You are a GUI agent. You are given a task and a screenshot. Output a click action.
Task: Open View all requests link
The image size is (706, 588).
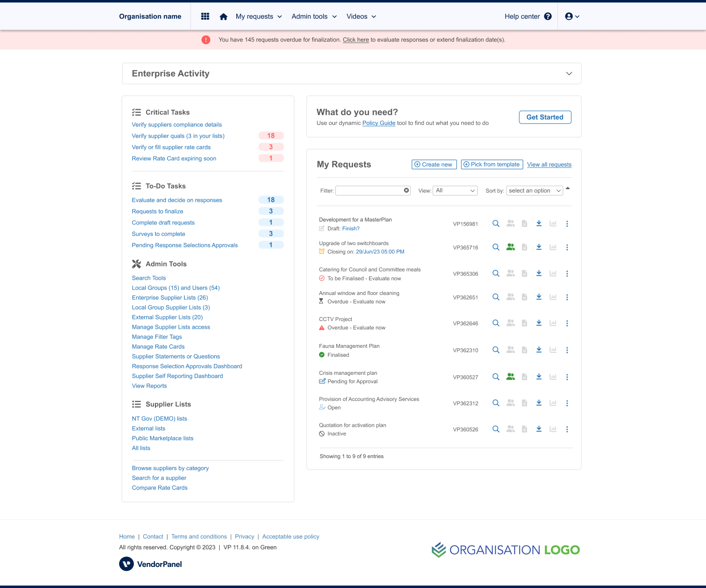point(549,165)
